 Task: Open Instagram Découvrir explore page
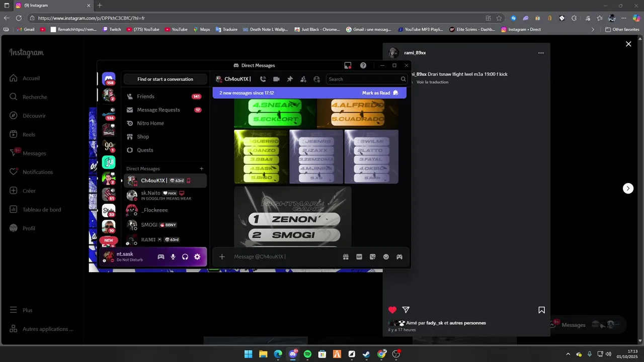pyautogui.click(x=28, y=116)
